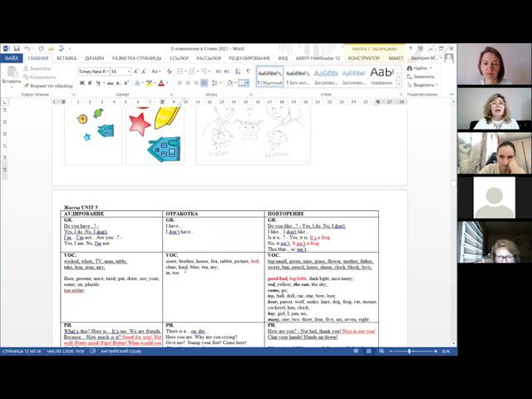Click the spelling check icon in status bar
This screenshot has width=532, height=399.
click(92, 351)
